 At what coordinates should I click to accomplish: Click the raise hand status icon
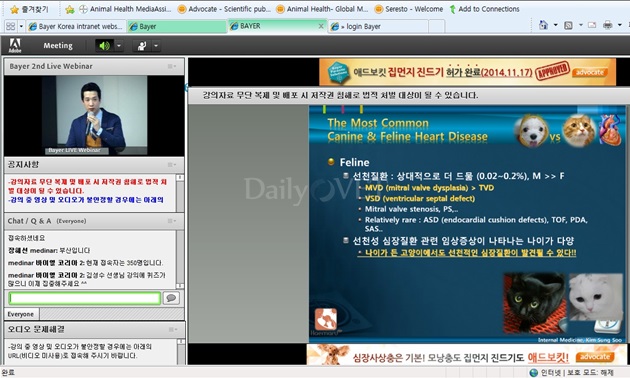pos(142,46)
